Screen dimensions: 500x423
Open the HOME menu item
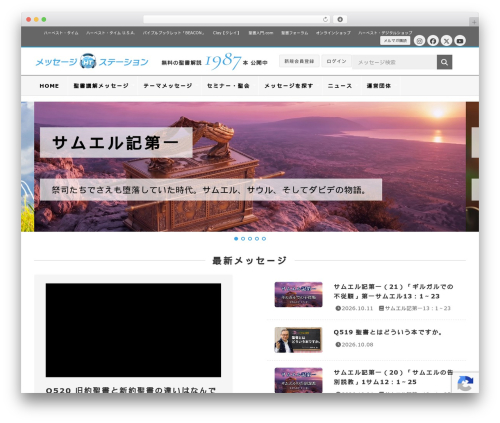(x=49, y=86)
